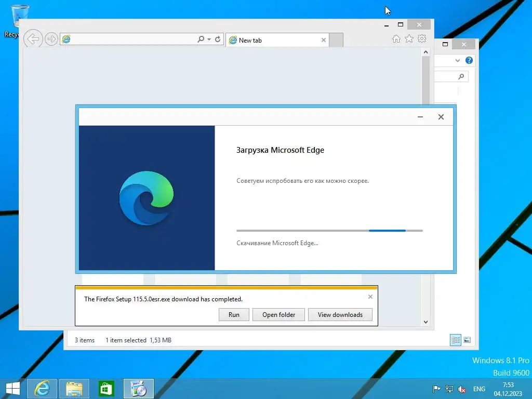532x399 pixels.
Task: Open Help icon in File Explorer
Action: coord(469,60)
